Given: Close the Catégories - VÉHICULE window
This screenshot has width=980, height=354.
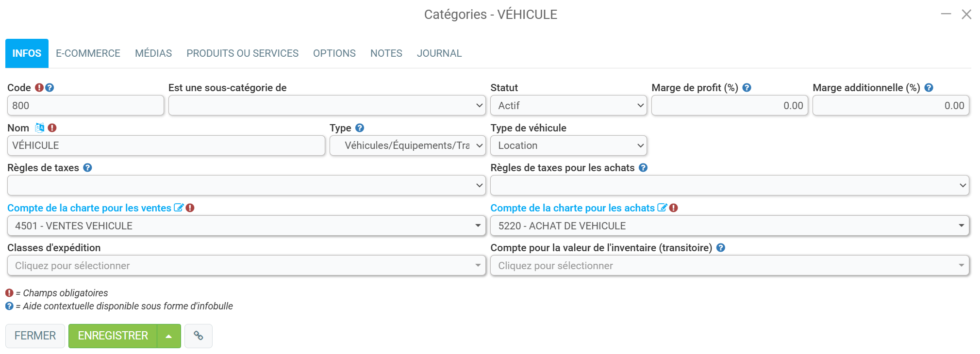Looking at the screenshot, I should [x=966, y=15].
